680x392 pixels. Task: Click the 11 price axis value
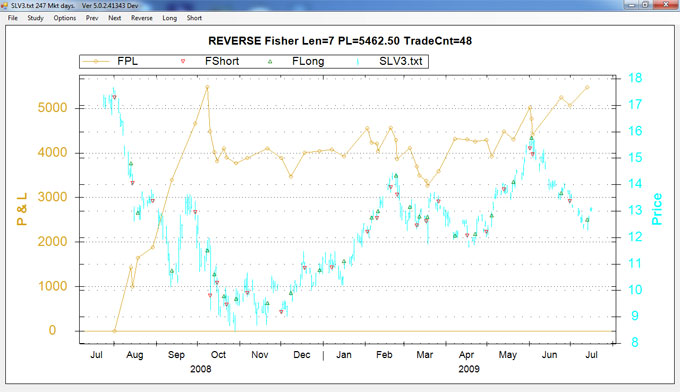[635, 263]
